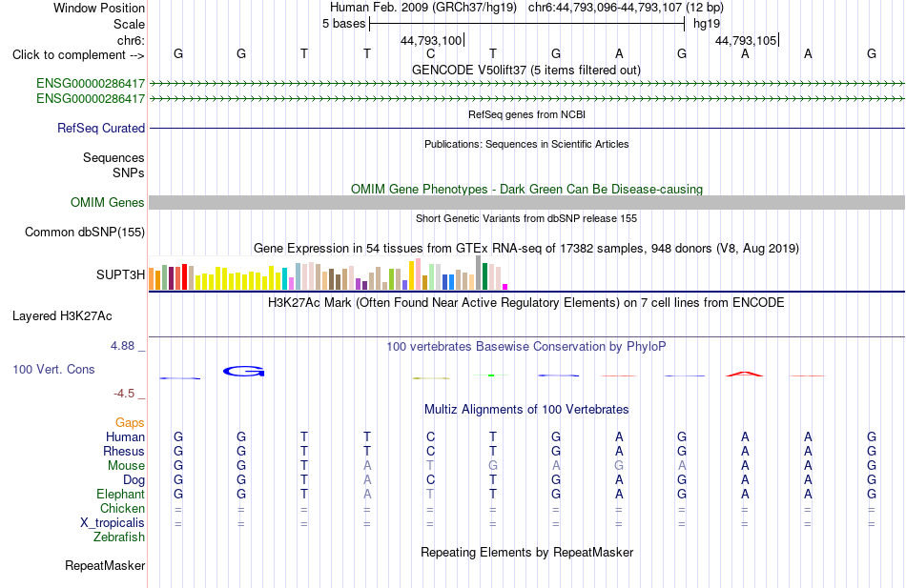Click the Scale track label
906x588 pixels.
(129, 24)
